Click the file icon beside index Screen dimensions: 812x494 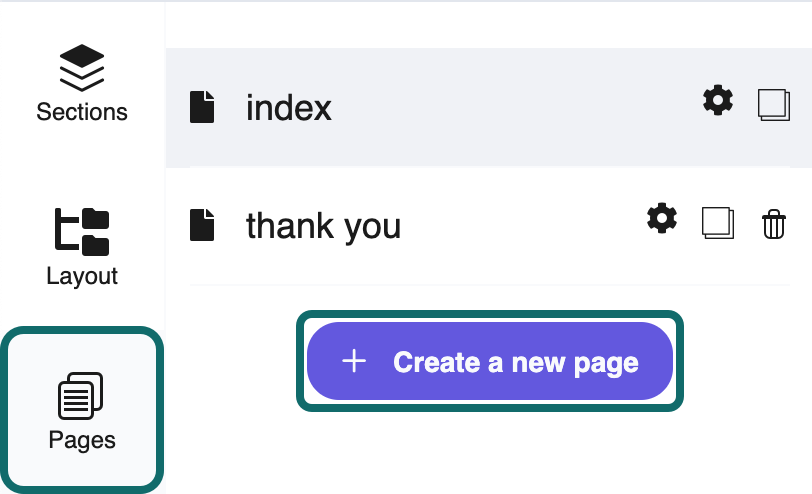[x=202, y=107]
